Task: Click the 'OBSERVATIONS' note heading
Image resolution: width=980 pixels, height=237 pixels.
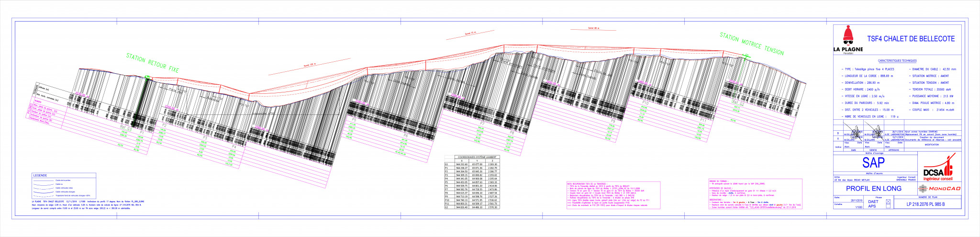Action: click(x=716, y=200)
